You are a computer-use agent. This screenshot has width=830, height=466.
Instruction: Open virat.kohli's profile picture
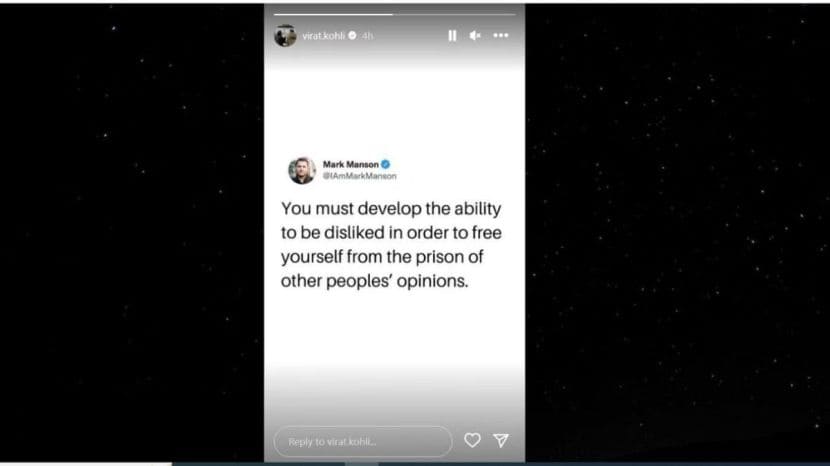pyautogui.click(x=285, y=35)
